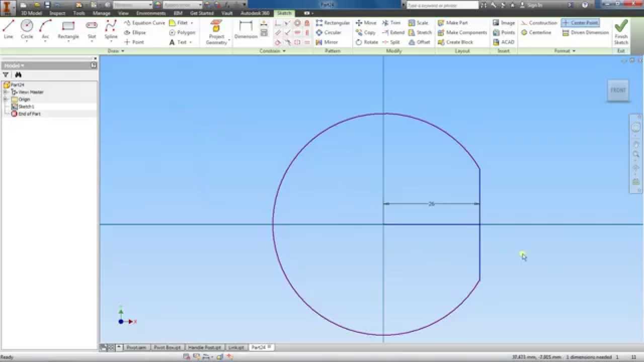Toggle Construction line format
This screenshot has width=644, height=362.
[539, 23]
